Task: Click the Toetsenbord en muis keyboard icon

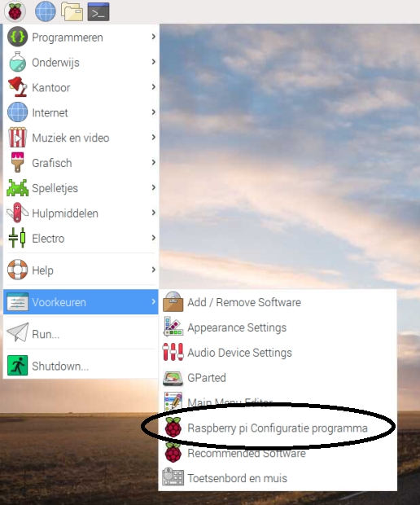Action: [173, 477]
